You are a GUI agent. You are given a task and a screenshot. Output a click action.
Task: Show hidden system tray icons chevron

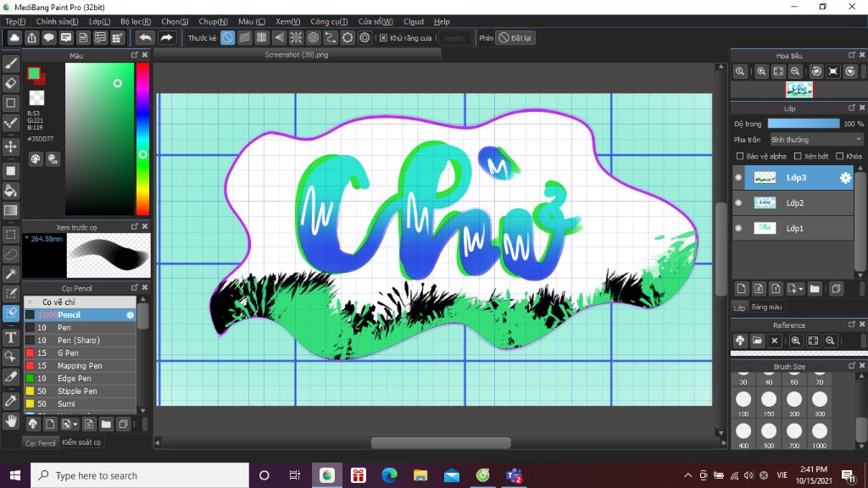(687, 475)
